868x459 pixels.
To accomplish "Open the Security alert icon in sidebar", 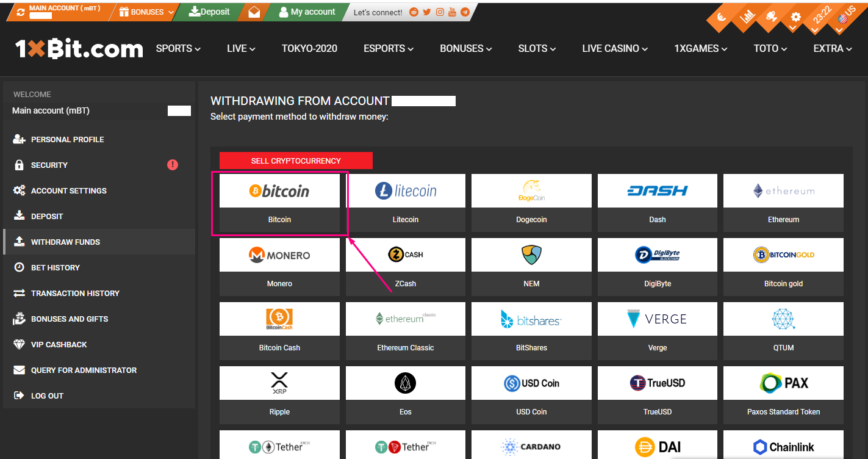I will [172, 165].
